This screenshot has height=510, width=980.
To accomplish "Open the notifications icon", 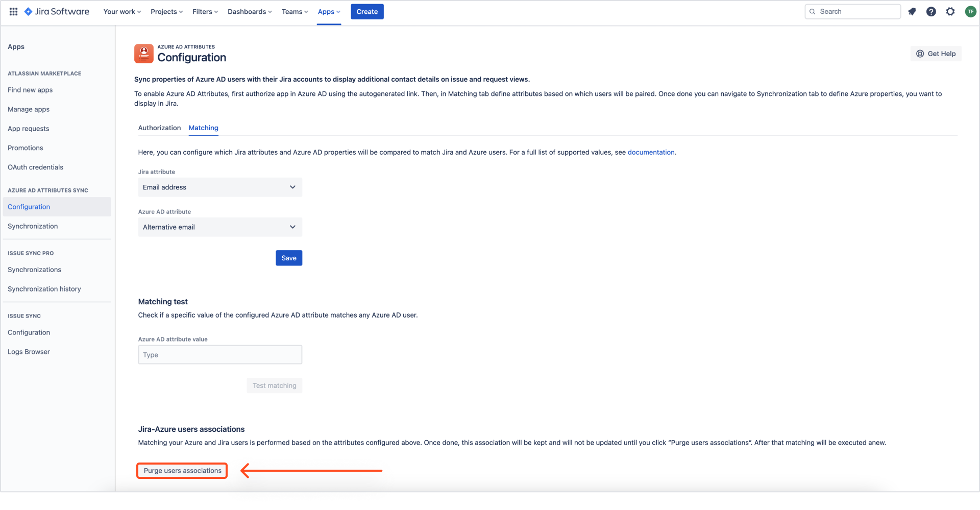I will click(x=912, y=11).
